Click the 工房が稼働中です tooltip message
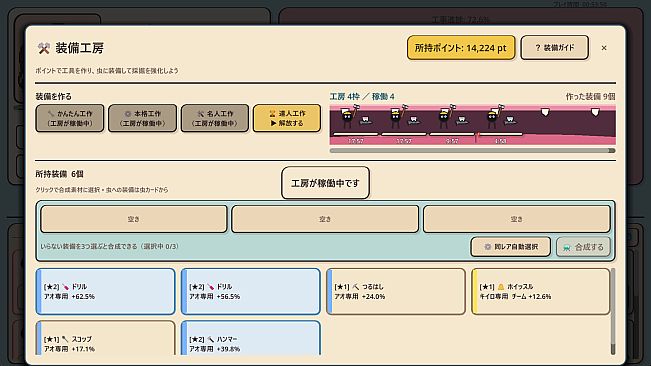Image resolution: width=651 pixels, height=366 pixels. tap(325, 183)
